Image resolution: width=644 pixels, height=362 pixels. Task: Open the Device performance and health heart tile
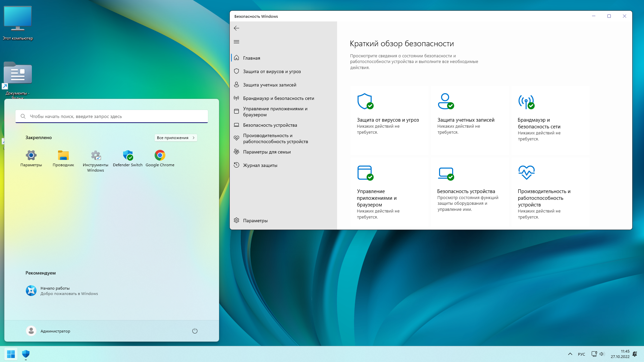526,172
